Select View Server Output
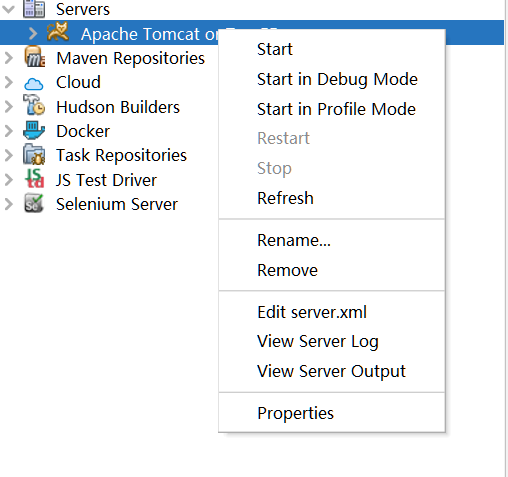Image resolution: width=508 pixels, height=477 pixels. (x=332, y=371)
